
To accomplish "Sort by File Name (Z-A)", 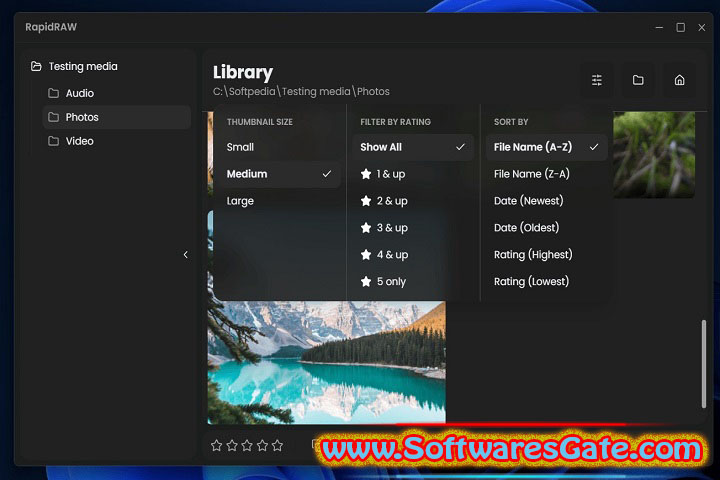I will click(547, 174).
